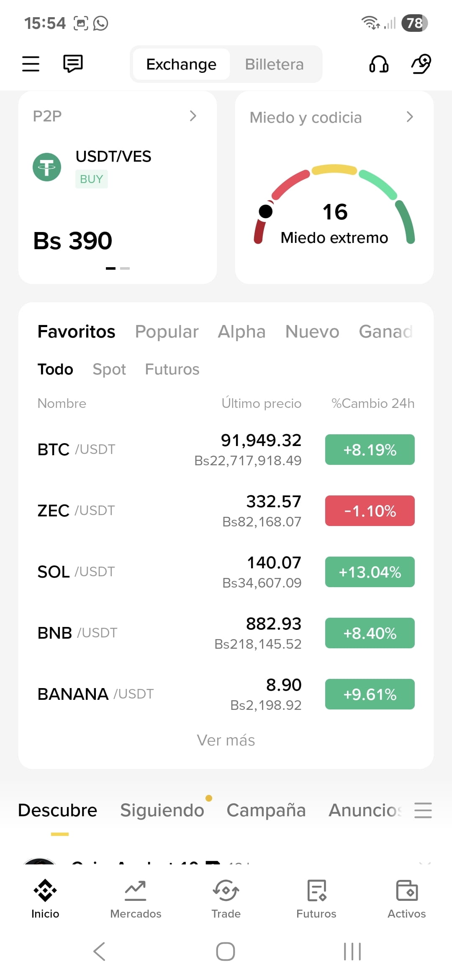Select the Exchange mode toggle
The height and width of the screenshot is (980, 452).
[x=181, y=64]
